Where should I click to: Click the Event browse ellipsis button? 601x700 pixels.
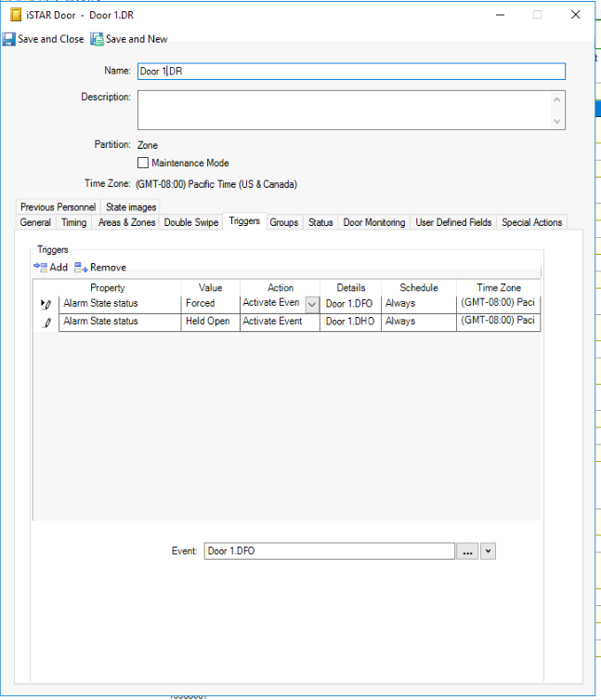(x=467, y=551)
